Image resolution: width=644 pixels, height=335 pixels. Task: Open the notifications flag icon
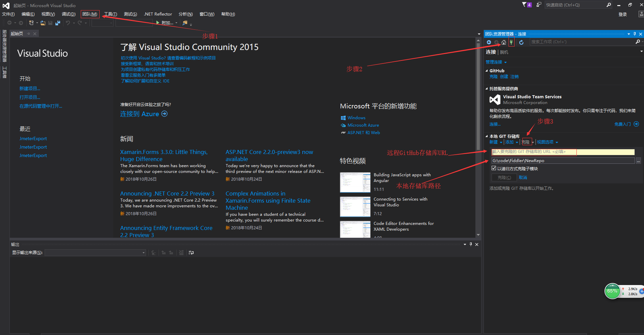526,5
